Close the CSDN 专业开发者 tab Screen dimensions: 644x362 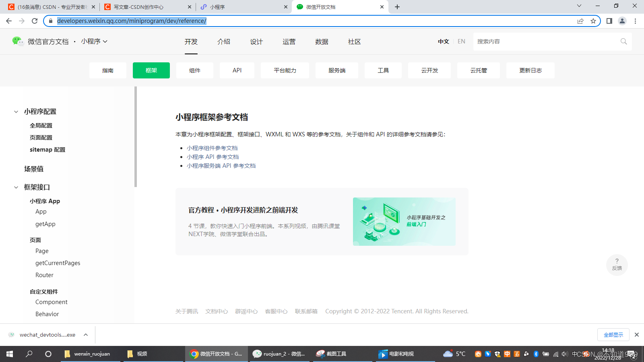point(93,7)
